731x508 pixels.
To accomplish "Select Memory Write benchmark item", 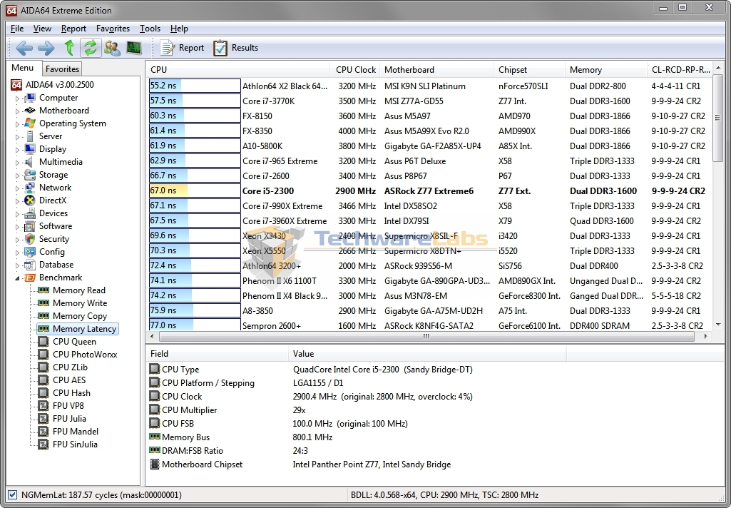I will 72,303.
